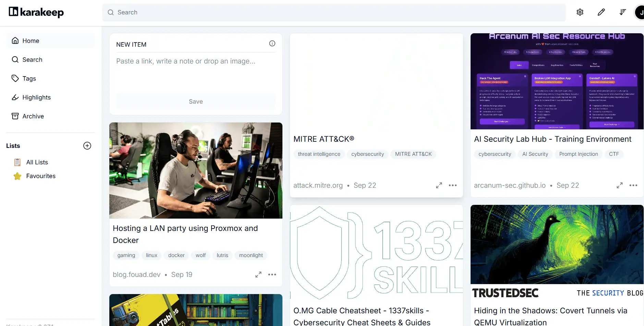
Task: Expand the LAN party card
Action: tap(258, 275)
